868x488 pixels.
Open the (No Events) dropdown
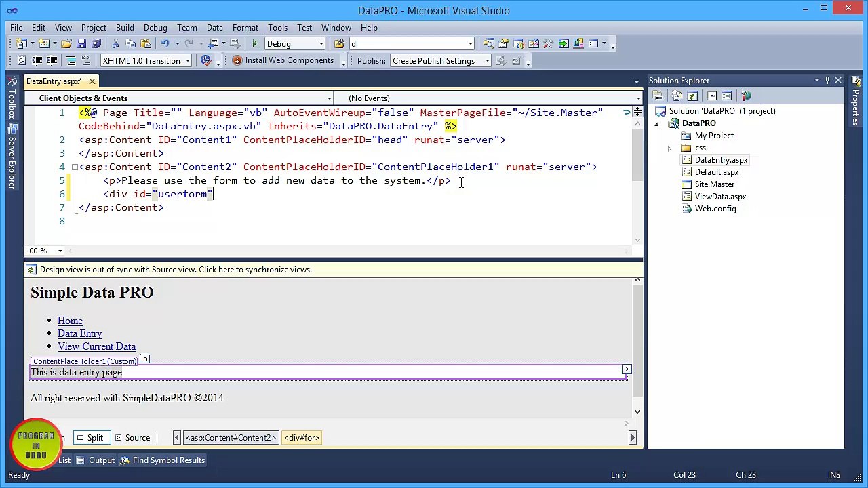(638, 98)
